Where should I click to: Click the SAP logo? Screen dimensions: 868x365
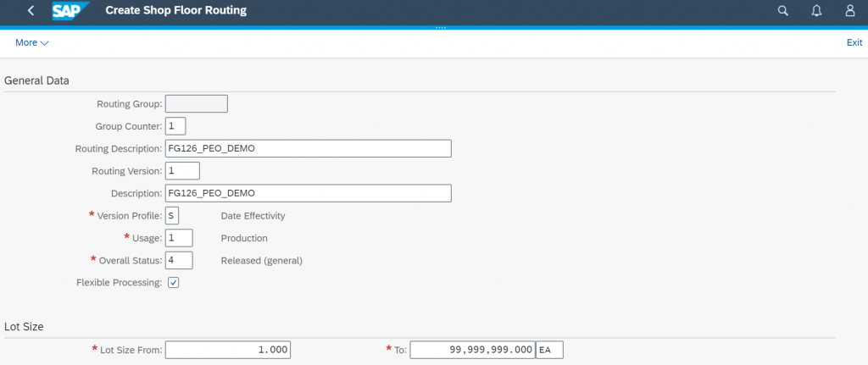71,10
